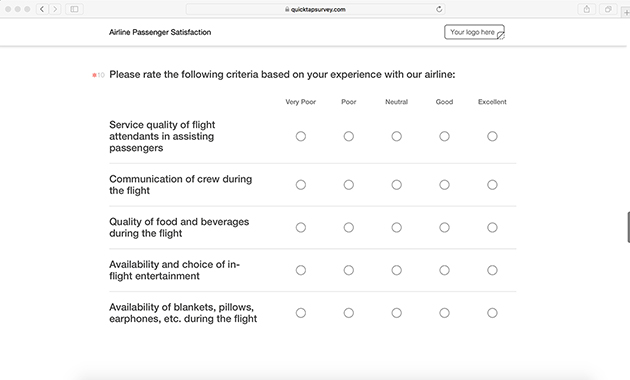The height and width of the screenshot is (380, 630).
Task: Rate flight attendants' service quality as Very Poor
Action: pyautogui.click(x=301, y=136)
